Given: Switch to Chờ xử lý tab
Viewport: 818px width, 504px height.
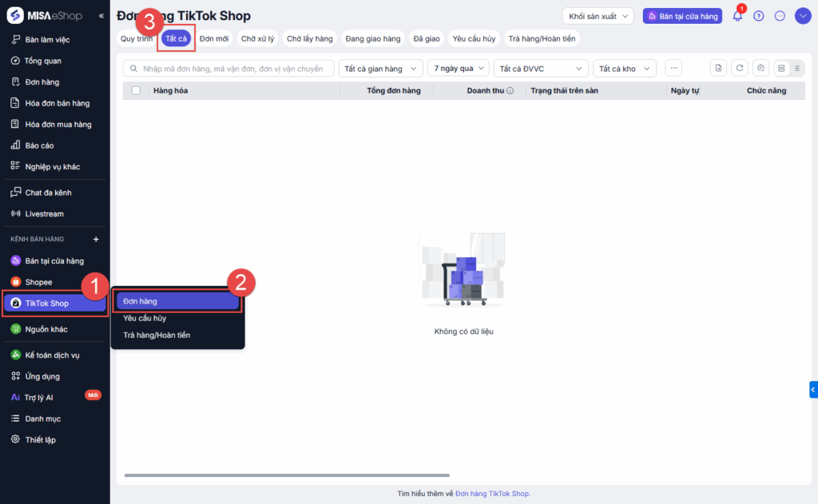Looking at the screenshot, I should click(x=257, y=38).
